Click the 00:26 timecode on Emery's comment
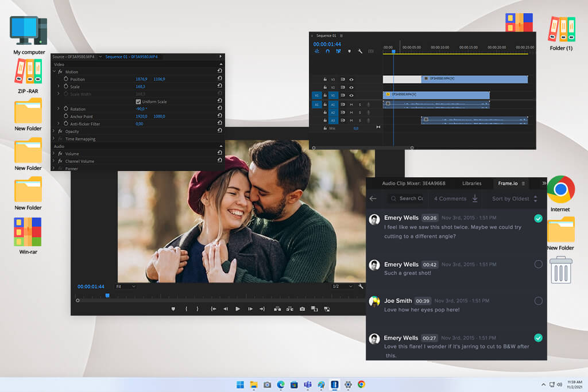Image resolution: width=588 pixels, height=392 pixels. tap(430, 218)
